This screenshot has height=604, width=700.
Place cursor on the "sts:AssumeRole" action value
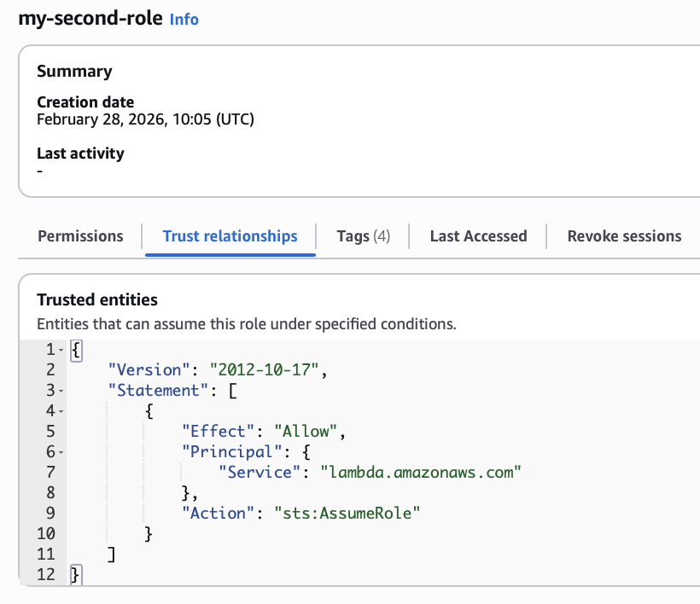pyautogui.click(x=347, y=513)
